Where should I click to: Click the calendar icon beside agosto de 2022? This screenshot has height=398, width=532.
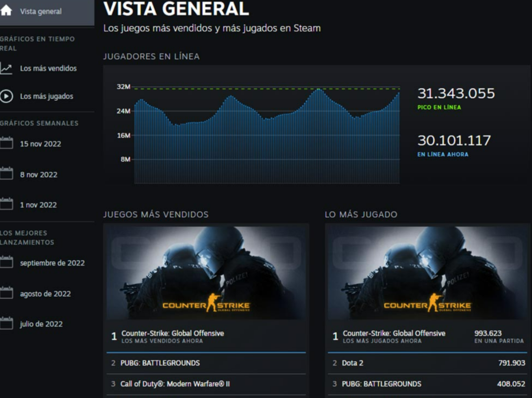click(6, 293)
